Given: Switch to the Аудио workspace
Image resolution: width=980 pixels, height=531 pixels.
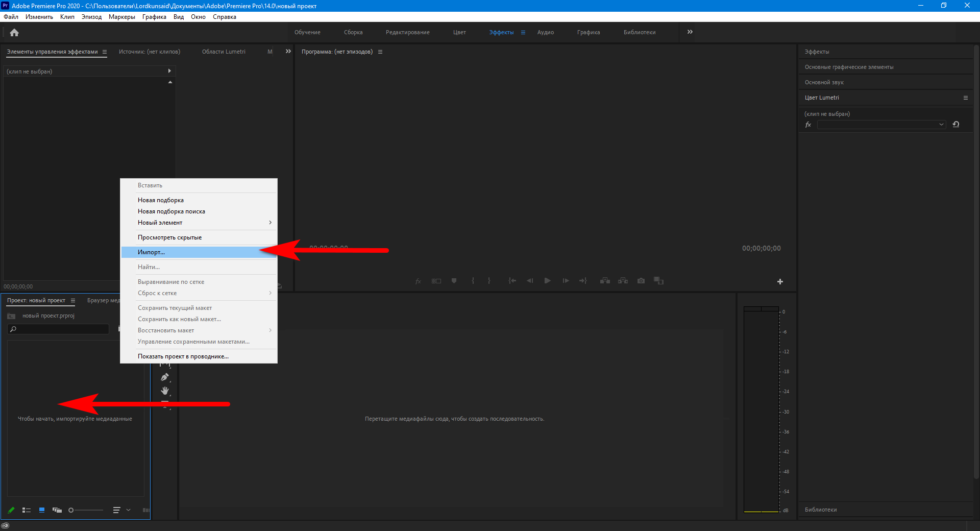Looking at the screenshot, I should 545,32.
